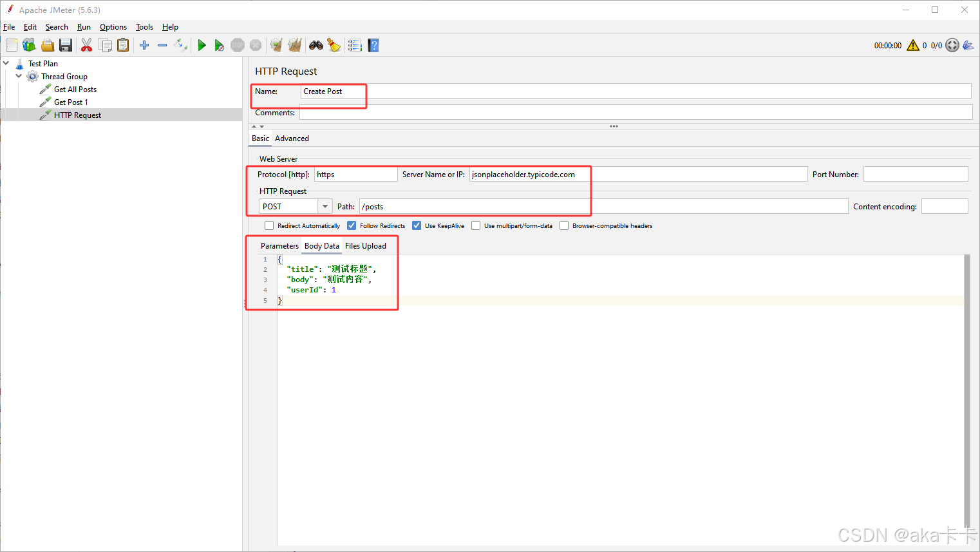Open the Search menu
Image resolution: width=980 pixels, height=552 pixels.
[x=57, y=27]
